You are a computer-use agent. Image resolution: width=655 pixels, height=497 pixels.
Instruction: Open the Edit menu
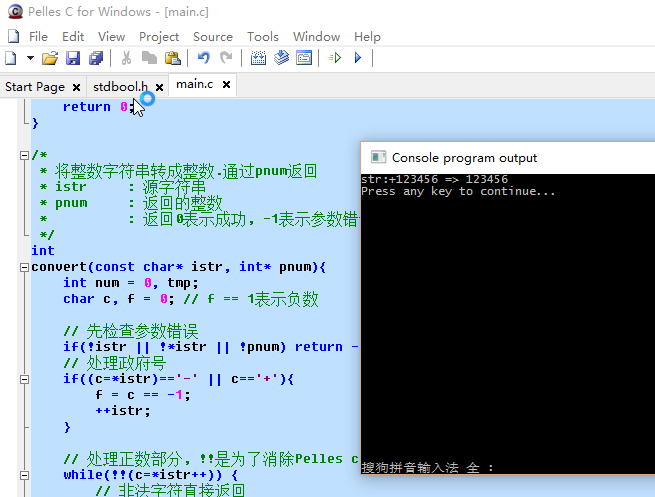coord(73,37)
